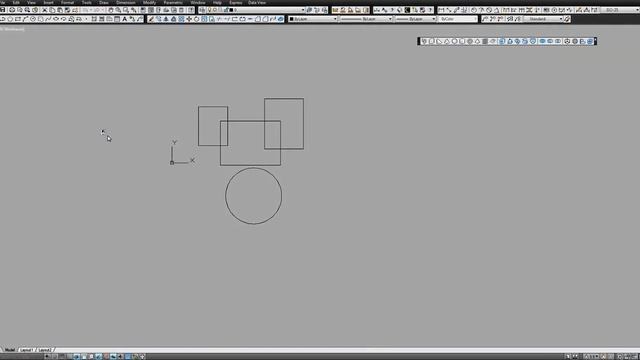The image size is (640, 360).
Task: Open the ByColor plot style dropdown
Action: (x=458, y=19)
